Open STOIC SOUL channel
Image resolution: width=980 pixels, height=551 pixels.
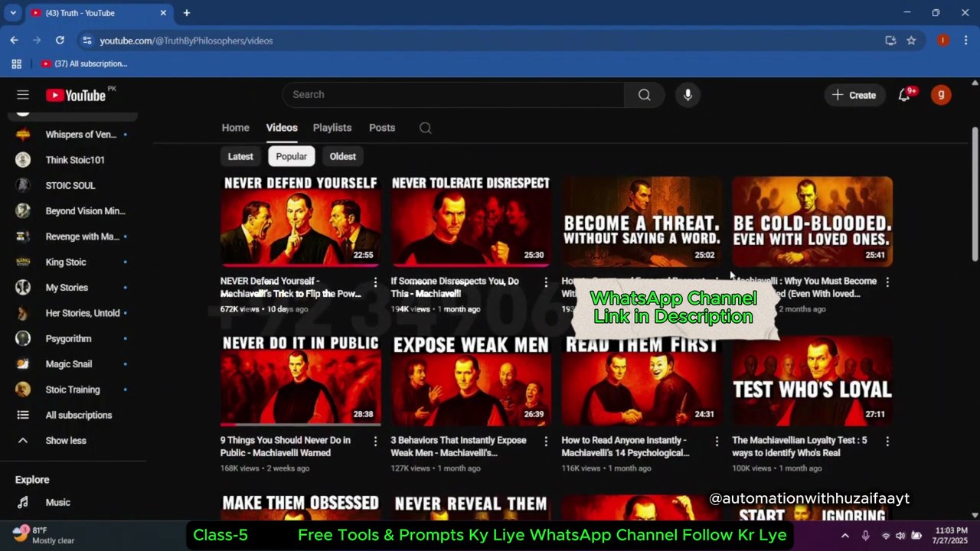[69, 185]
